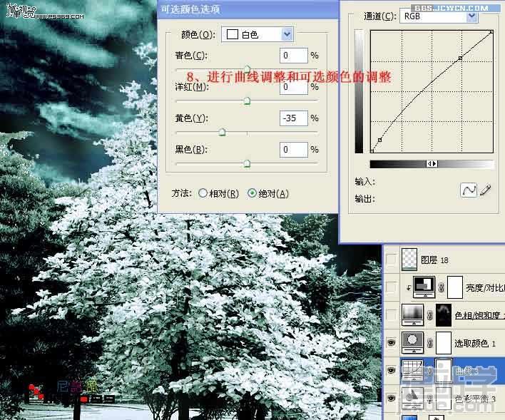
Task: Open the 颜色 dropdown showing 白色
Action: (x=257, y=34)
